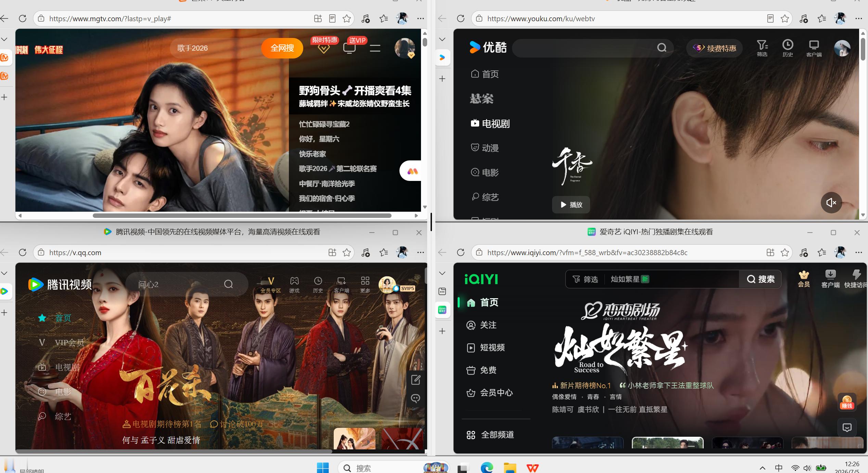Open Tencent Video 历史 clock icon
This screenshot has width=868, height=473.
coord(318,285)
